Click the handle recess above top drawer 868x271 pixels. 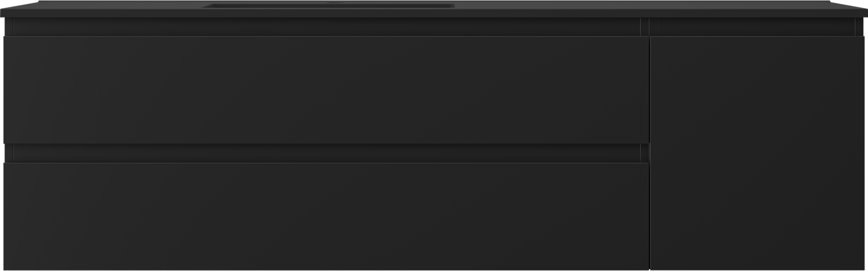pos(326,27)
